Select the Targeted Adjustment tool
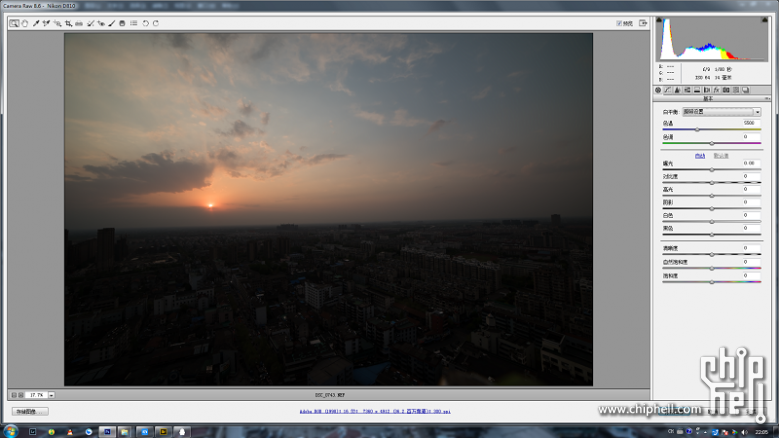 57,23
